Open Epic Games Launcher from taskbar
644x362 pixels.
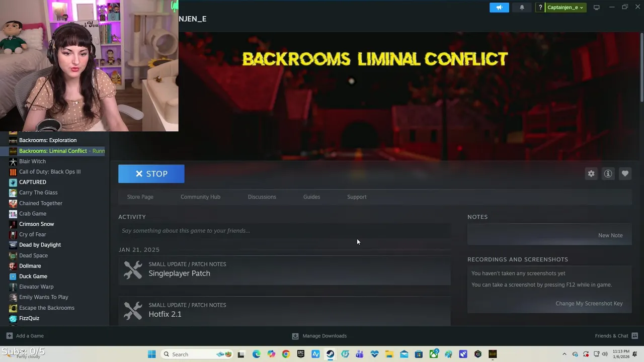(301, 354)
